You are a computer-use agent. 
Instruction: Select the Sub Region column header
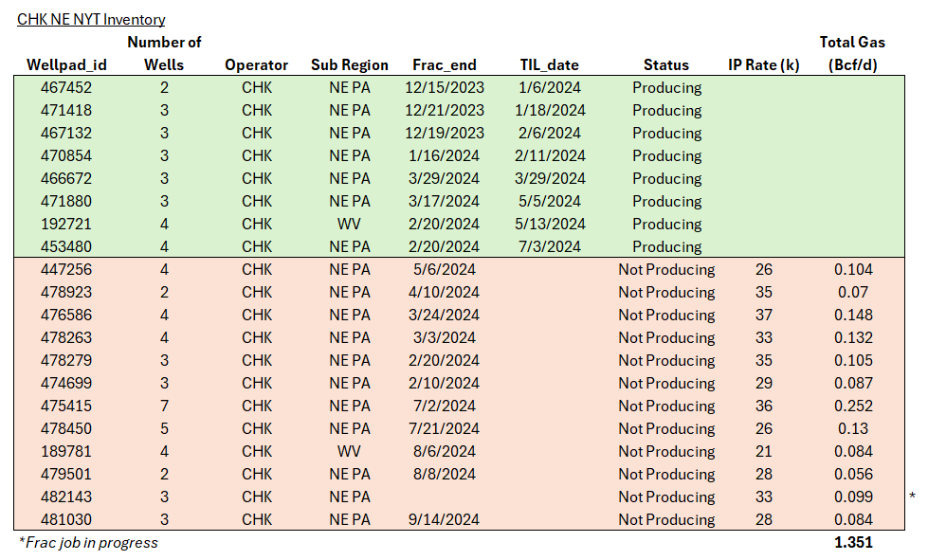[x=349, y=65]
